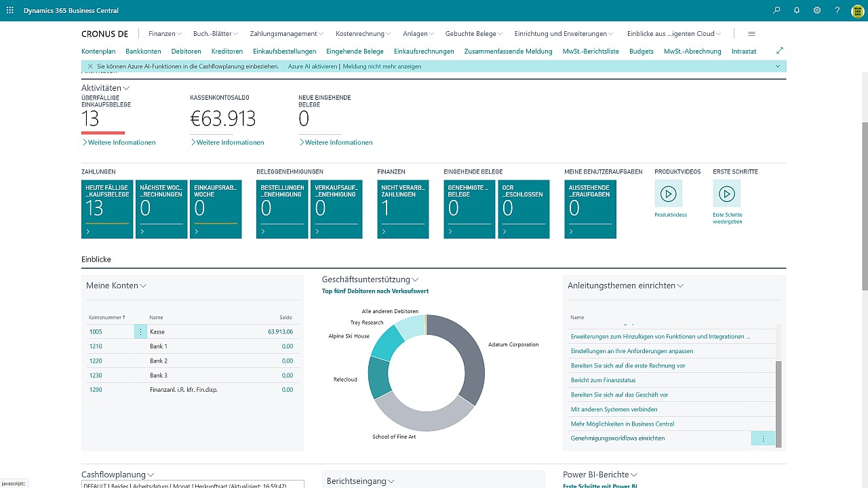The height and width of the screenshot is (488, 868).
Task: Open the Bestellungen Genehmigung tile
Action: click(x=282, y=209)
